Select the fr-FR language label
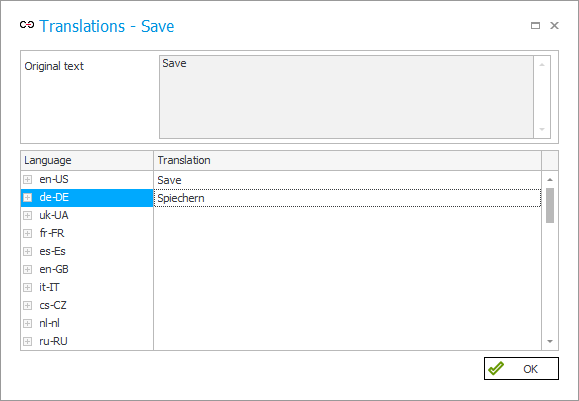This screenshot has height=401, width=579. (52, 233)
